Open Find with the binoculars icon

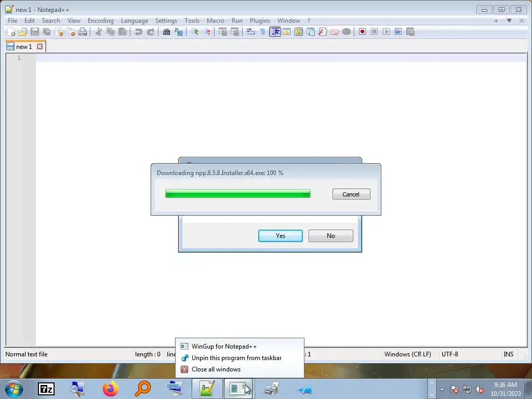coord(166,32)
